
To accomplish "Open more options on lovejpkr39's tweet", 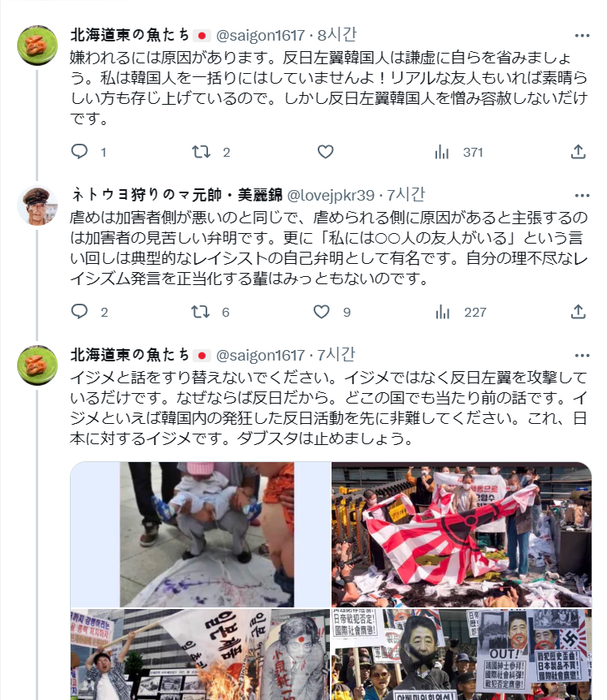I will click(582, 195).
